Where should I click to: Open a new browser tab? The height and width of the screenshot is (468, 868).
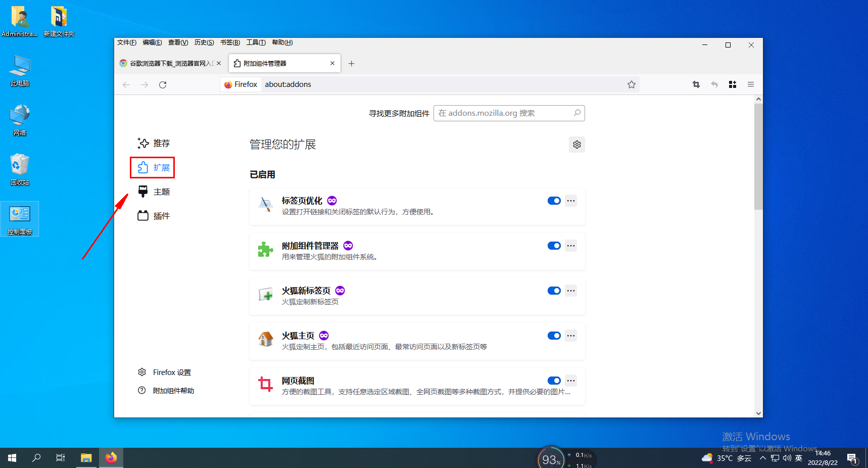point(352,63)
